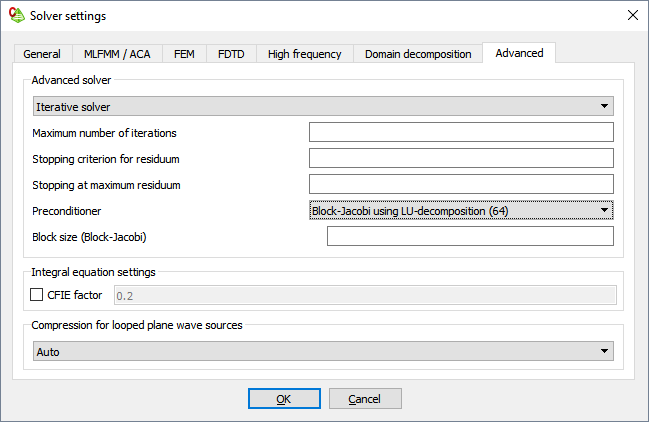
Task: Open the Preconditioner Block-Jacobi dropdown
Action: (x=460, y=210)
